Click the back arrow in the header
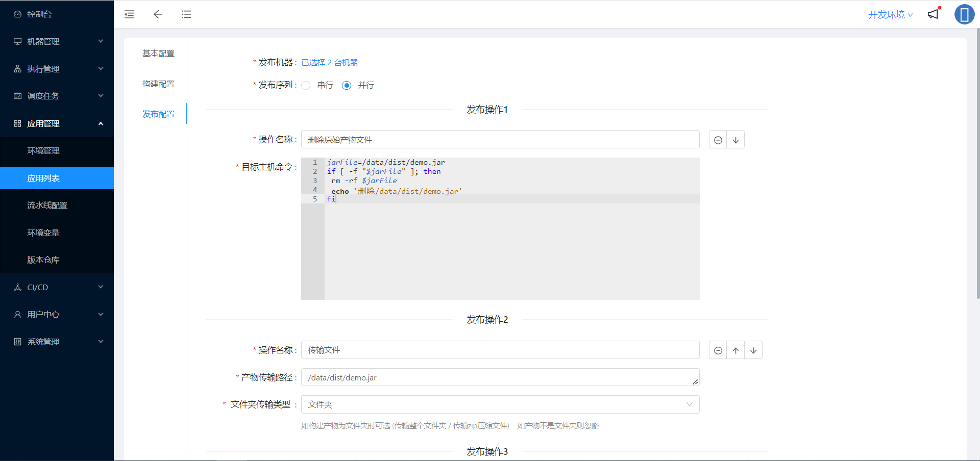 [x=158, y=14]
